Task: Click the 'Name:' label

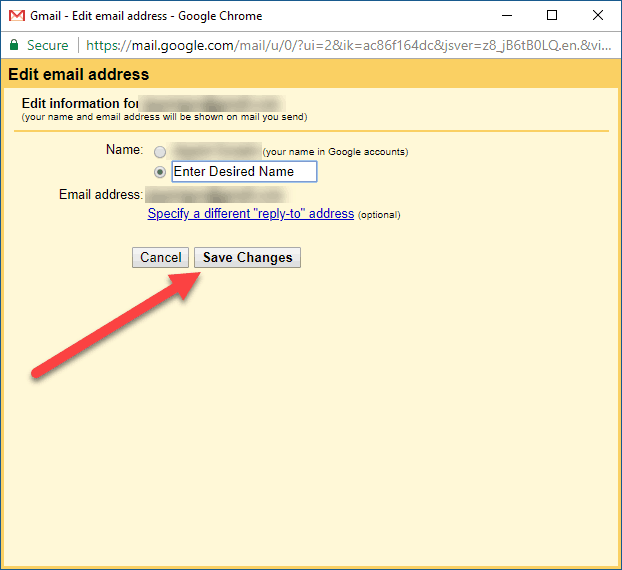Action: (x=124, y=150)
